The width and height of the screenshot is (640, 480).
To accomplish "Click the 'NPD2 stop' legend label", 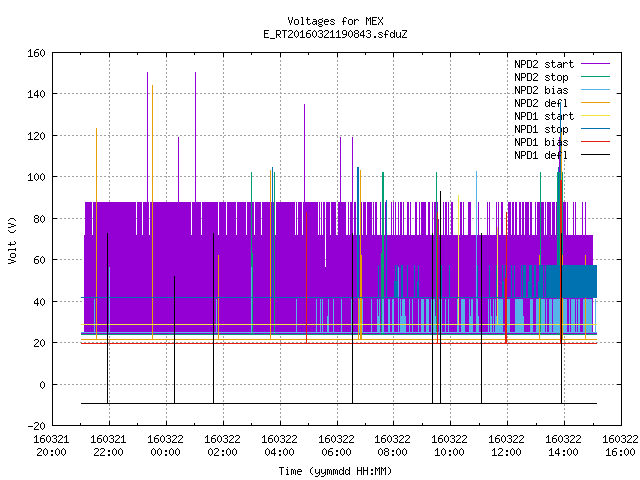I will tap(541, 77).
